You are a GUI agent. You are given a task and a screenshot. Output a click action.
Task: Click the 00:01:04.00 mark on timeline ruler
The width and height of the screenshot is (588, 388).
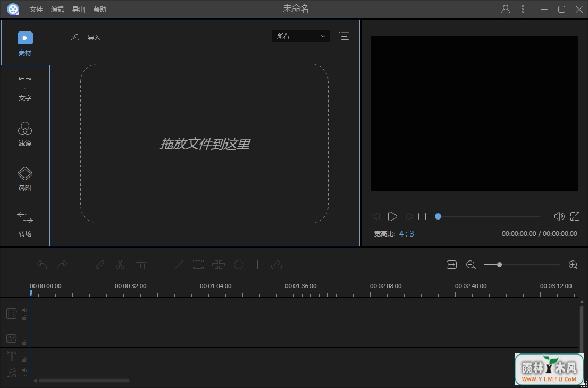click(x=216, y=286)
